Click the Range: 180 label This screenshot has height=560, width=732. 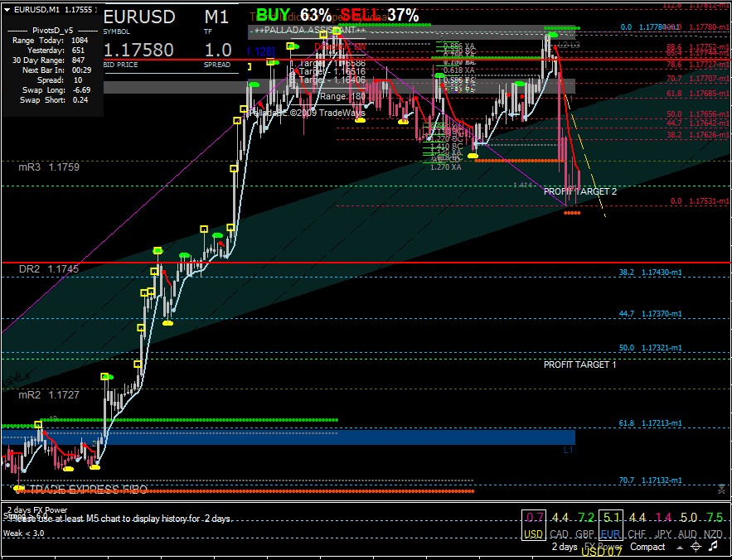point(342,97)
